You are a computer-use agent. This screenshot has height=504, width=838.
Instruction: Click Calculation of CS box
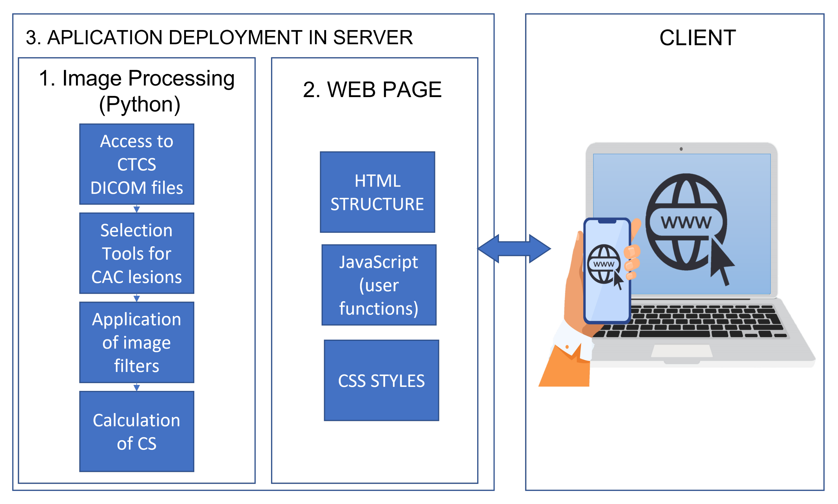click(x=137, y=431)
